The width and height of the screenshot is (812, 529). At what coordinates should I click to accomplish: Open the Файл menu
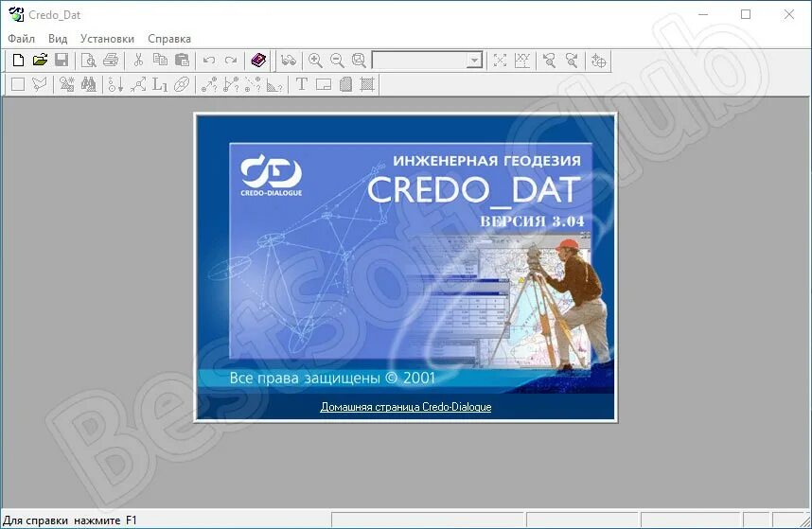click(x=21, y=39)
